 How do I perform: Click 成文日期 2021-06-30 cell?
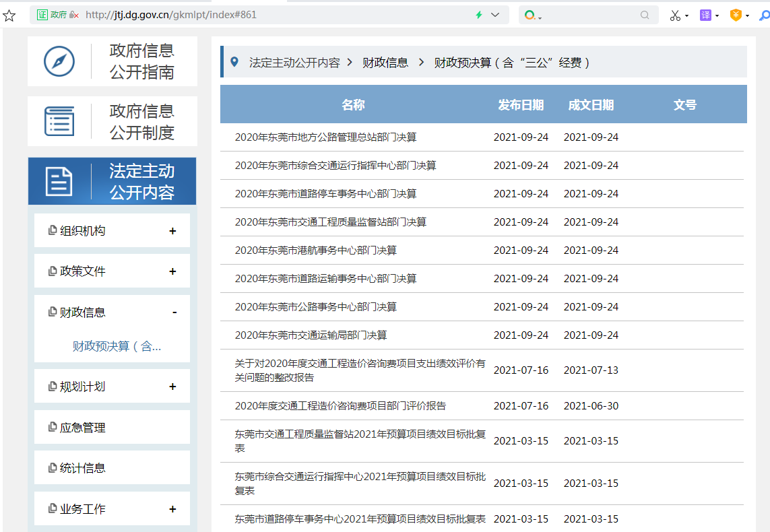[x=591, y=406]
